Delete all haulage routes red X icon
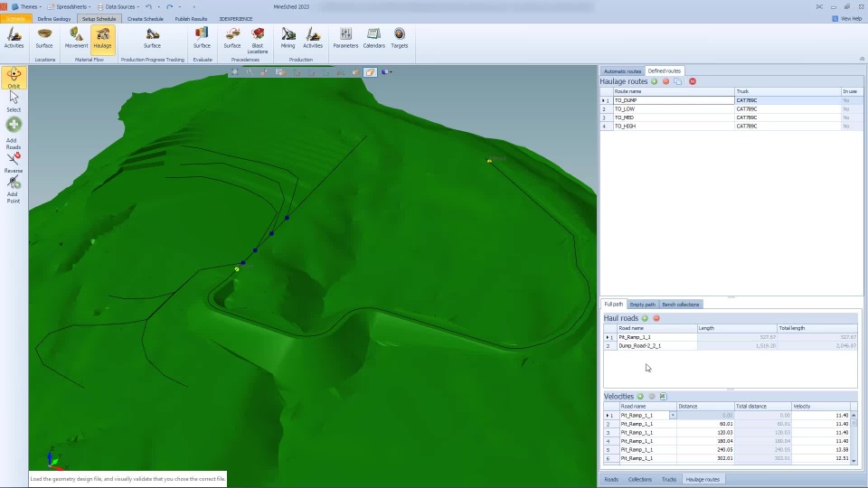This screenshot has width=868, height=488. (693, 81)
